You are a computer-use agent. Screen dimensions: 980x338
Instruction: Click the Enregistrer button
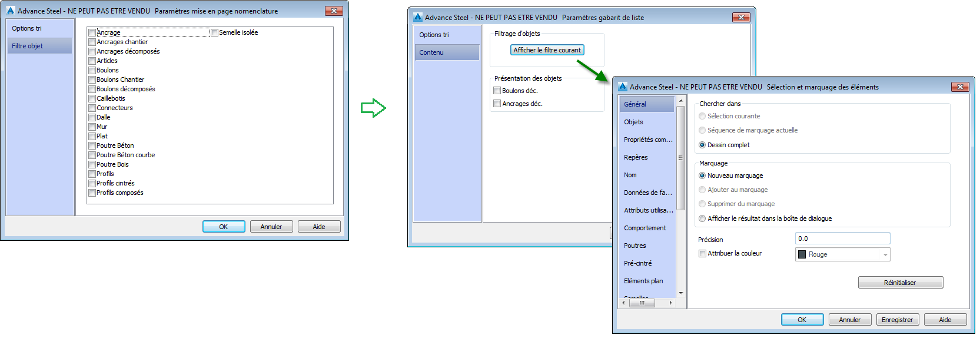point(898,320)
